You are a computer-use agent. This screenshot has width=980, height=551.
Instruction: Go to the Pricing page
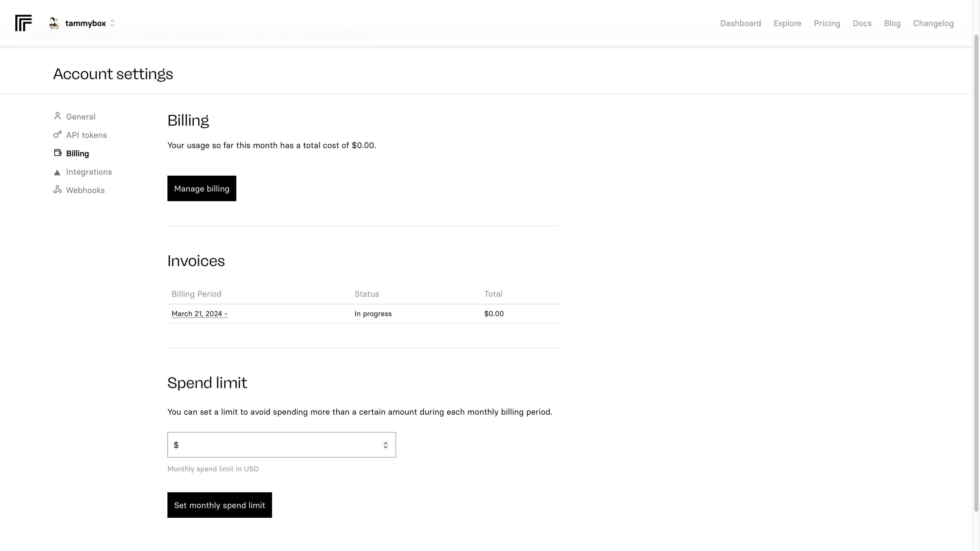tap(827, 23)
